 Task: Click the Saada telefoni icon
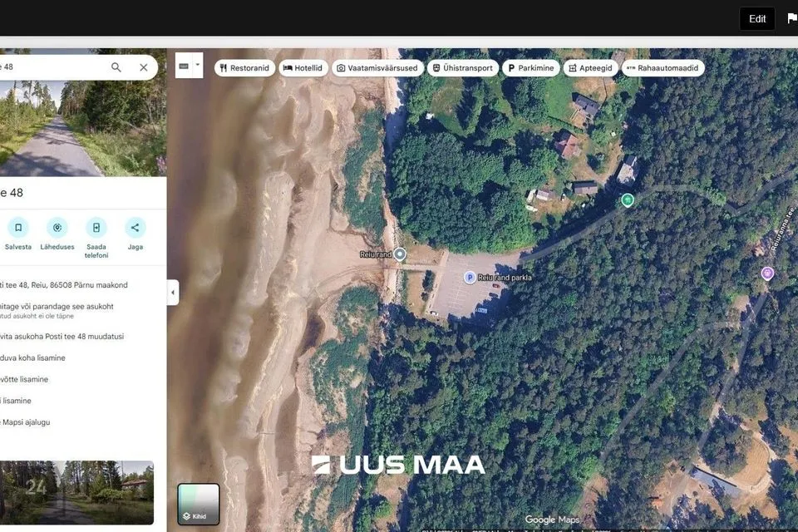click(96, 228)
